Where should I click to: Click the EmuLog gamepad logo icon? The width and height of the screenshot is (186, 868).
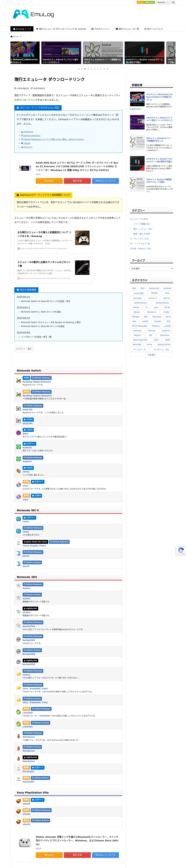[21, 14]
